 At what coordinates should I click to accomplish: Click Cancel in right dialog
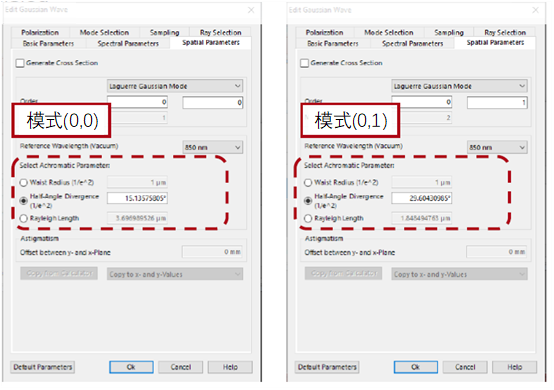point(465,367)
